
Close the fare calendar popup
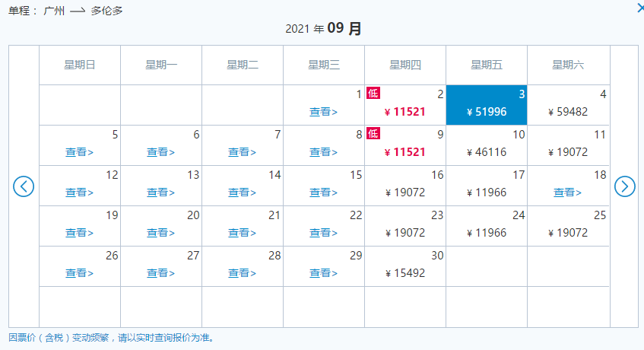click(x=640, y=8)
